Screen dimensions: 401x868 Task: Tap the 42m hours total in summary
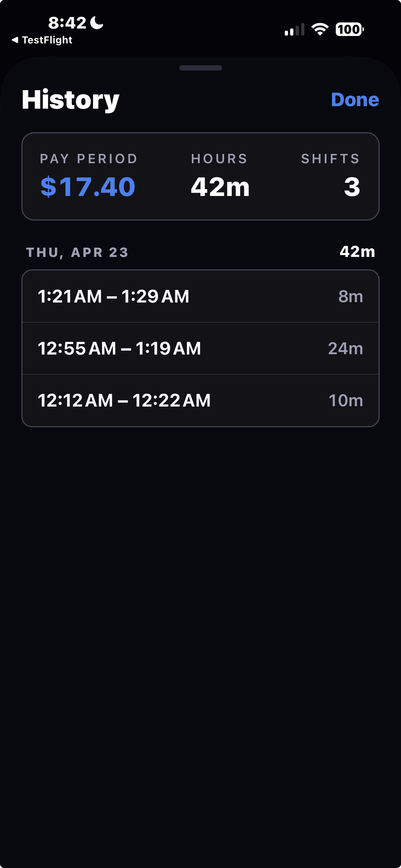point(220,187)
